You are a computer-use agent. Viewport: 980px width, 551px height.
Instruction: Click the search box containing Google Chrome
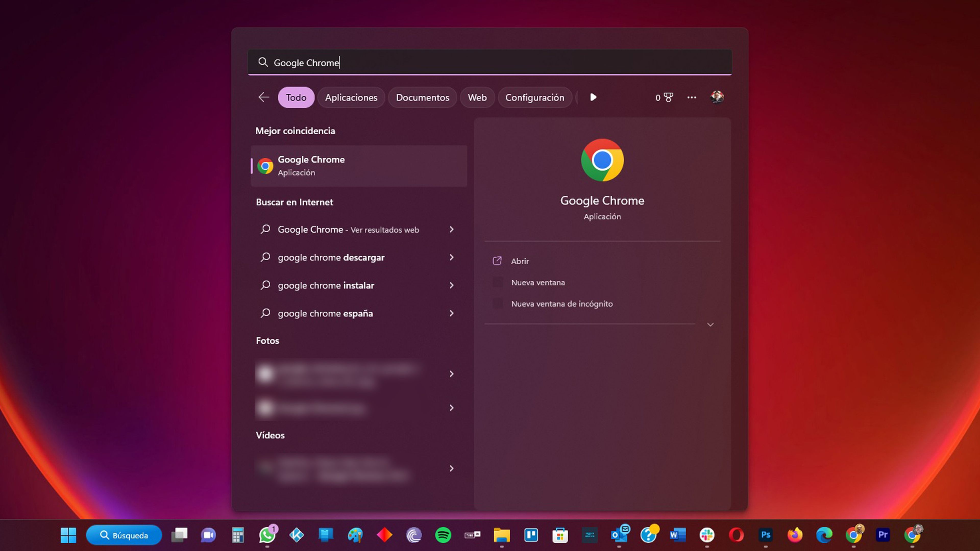click(490, 62)
